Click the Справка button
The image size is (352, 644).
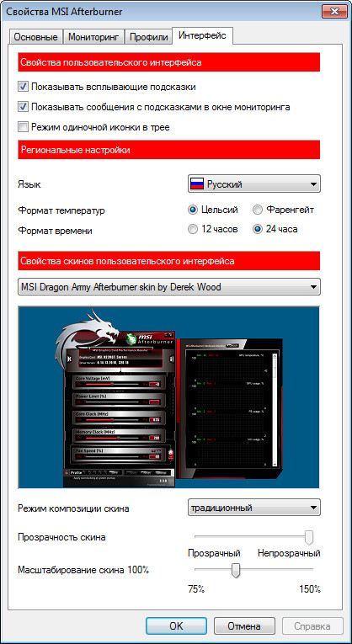312,626
